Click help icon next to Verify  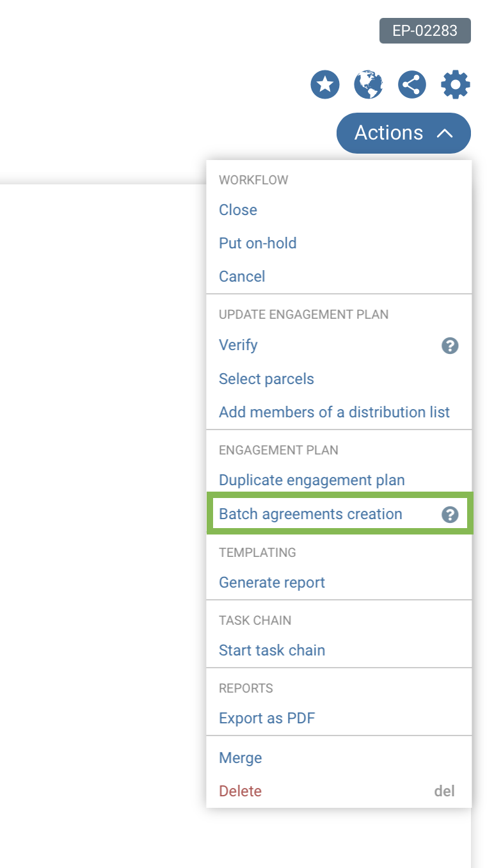pos(450,346)
